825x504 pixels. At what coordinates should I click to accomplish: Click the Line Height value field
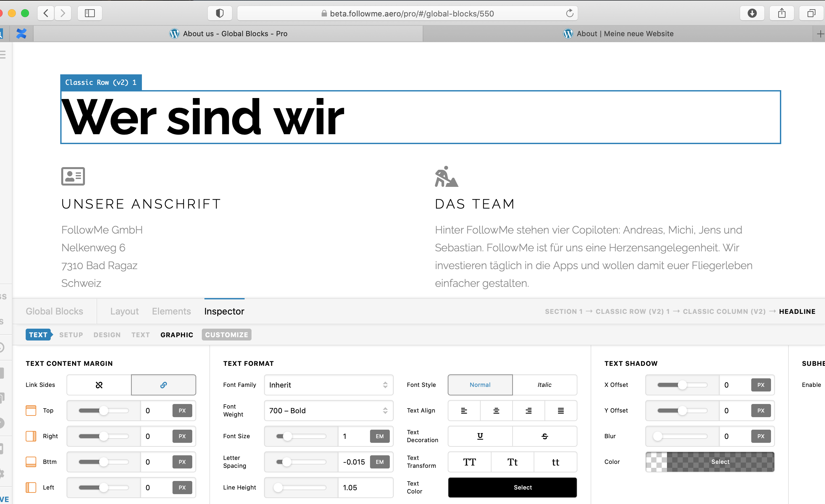(x=365, y=488)
